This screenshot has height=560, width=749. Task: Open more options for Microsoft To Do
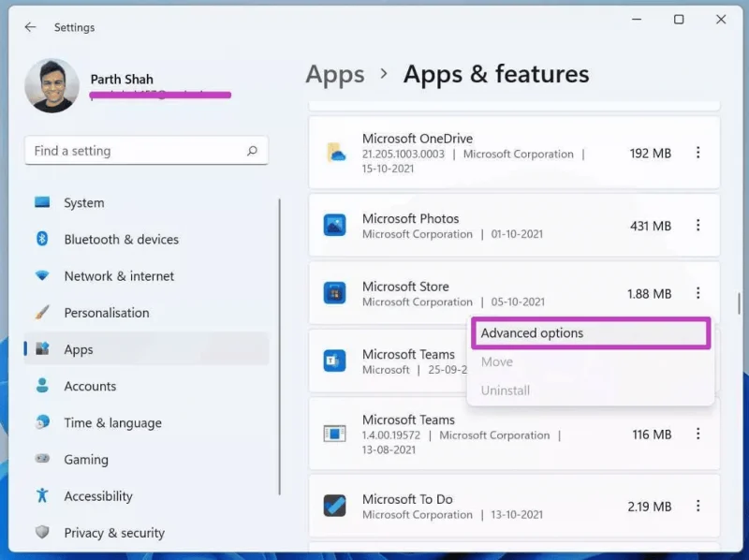698,506
